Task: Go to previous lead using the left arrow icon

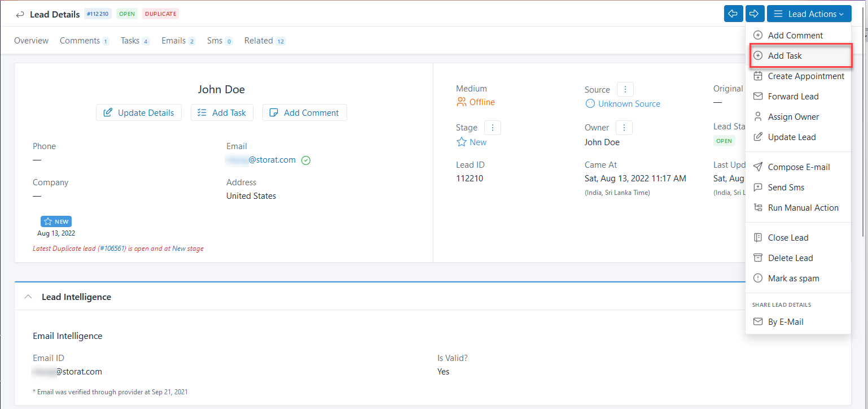Action: click(733, 14)
